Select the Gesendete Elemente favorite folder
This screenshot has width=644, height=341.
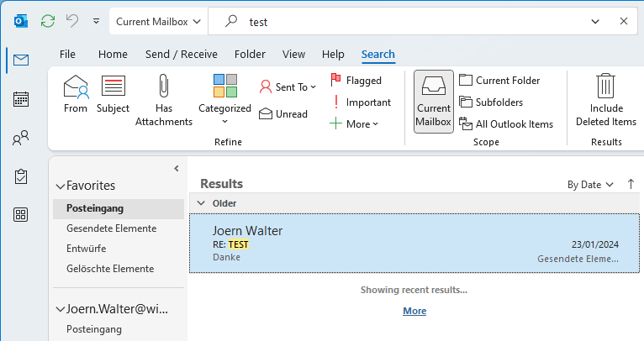click(111, 228)
